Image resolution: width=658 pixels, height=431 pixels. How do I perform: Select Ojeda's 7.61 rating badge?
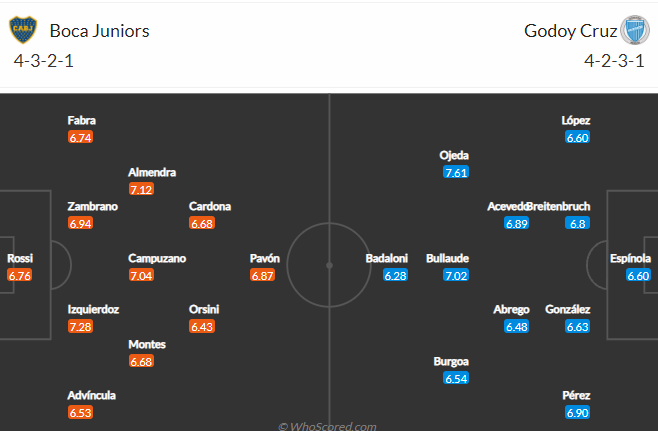[x=456, y=172]
